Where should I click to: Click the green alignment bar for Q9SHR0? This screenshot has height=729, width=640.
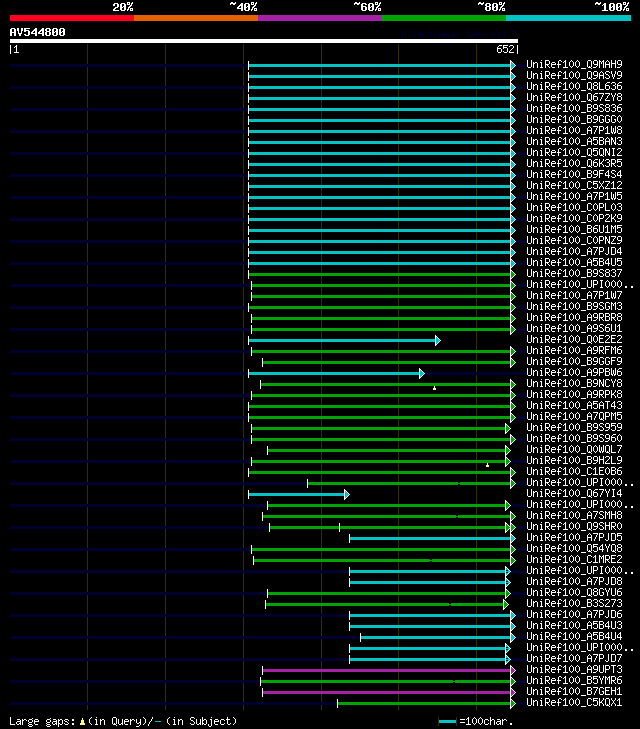pos(392,528)
